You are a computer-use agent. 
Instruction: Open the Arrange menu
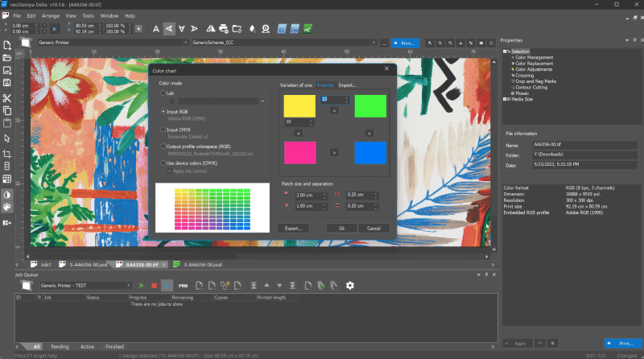[51, 15]
